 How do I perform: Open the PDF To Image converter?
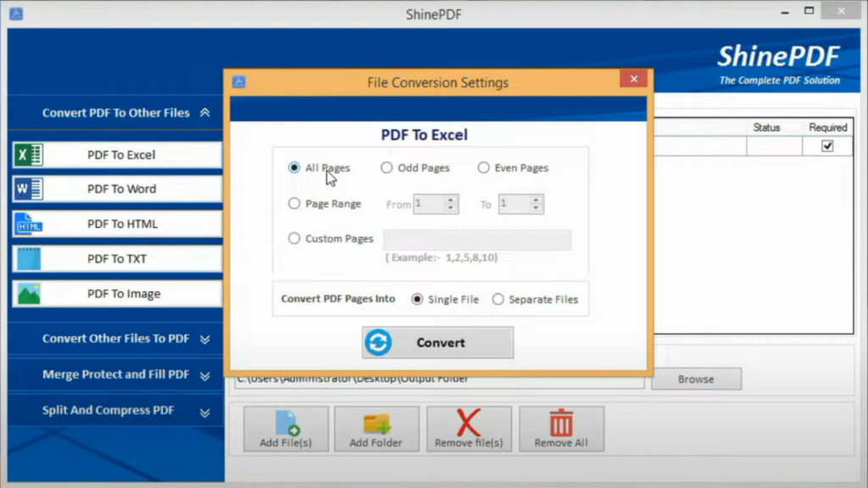pos(117,294)
